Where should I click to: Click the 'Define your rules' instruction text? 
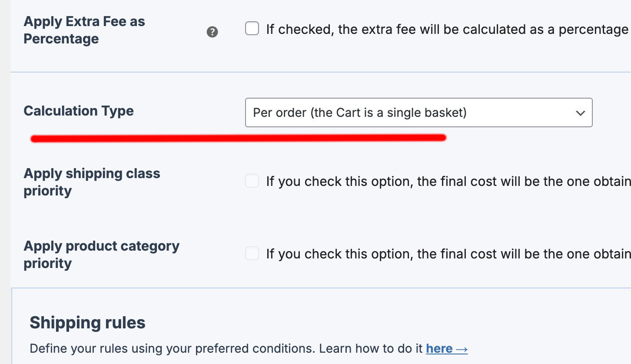[226, 348]
